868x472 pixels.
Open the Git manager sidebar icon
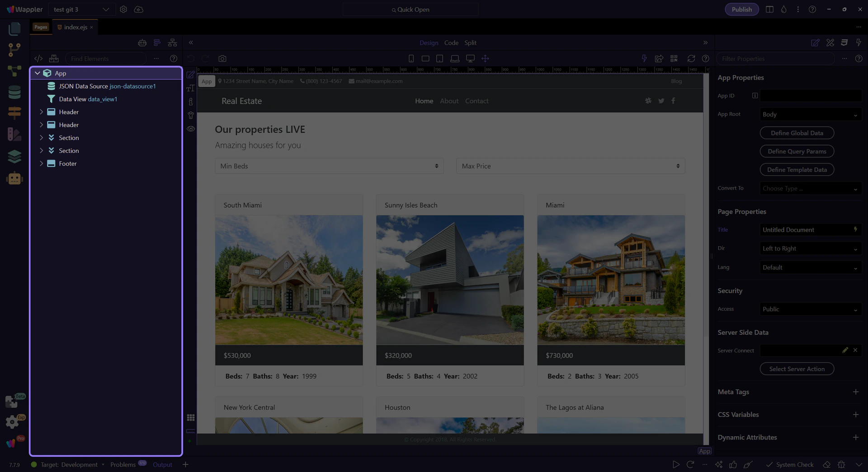[x=14, y=49]
